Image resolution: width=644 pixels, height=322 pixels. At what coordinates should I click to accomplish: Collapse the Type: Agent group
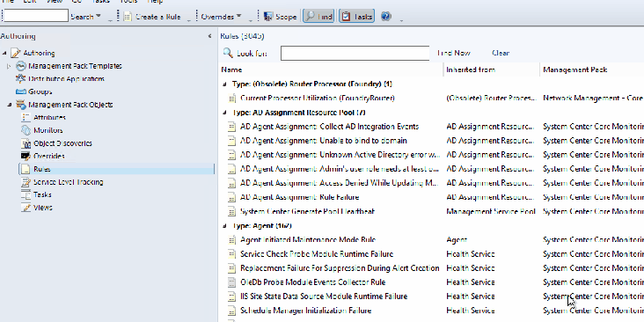[x=224, y=226]
